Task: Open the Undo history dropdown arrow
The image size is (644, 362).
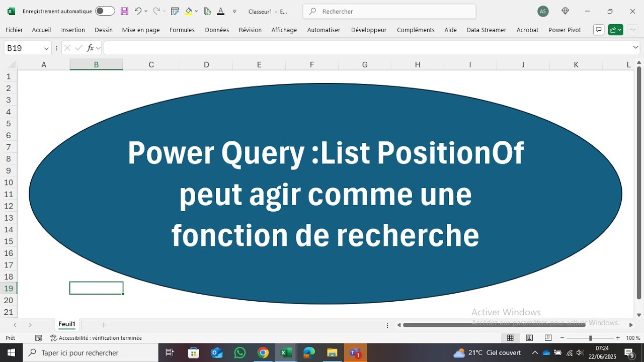Action: point(146,11)
